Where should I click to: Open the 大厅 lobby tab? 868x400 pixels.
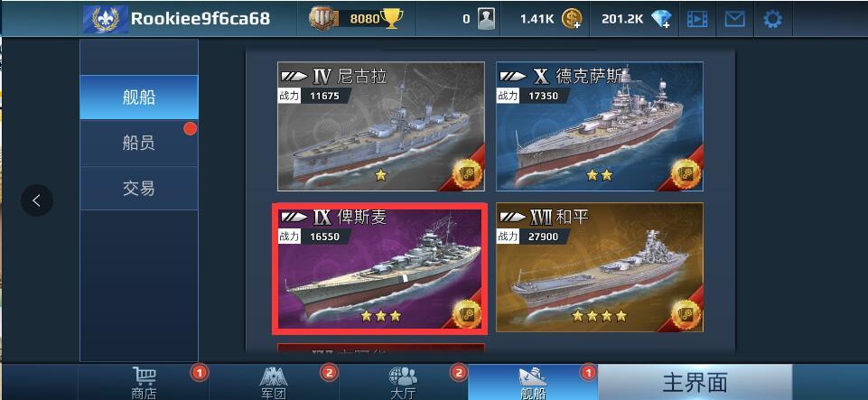click(404, 382)
